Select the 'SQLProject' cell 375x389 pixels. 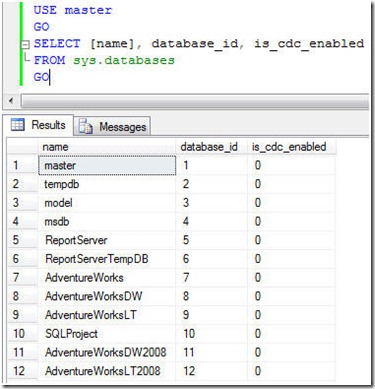[x=107, y=333]
